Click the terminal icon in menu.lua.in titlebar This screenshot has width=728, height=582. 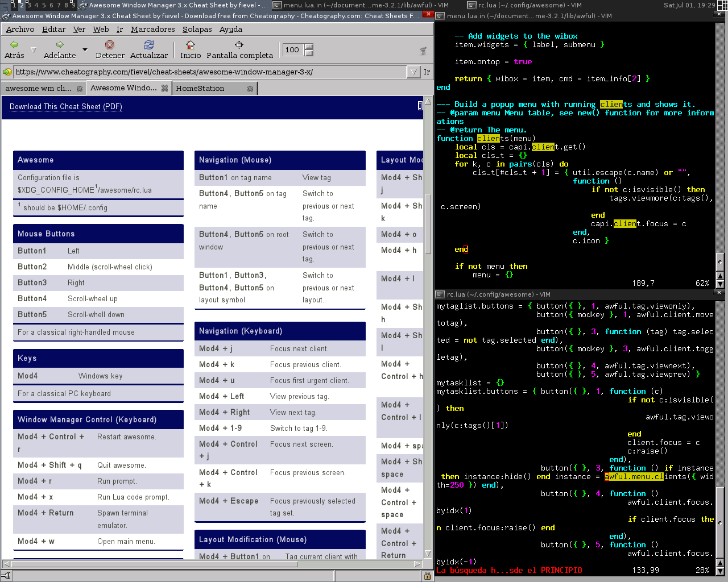point(440,16)
